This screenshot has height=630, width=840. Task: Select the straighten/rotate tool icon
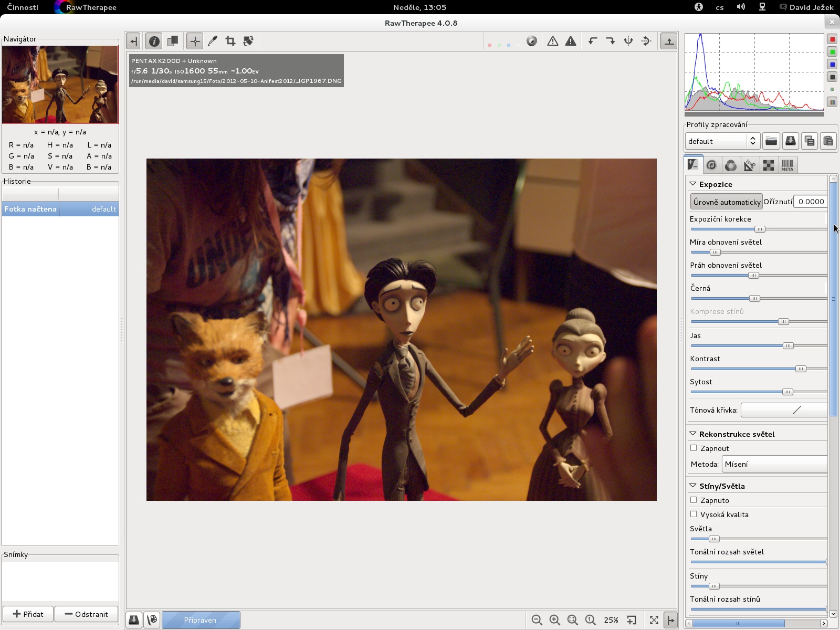[x=248, y=41]
